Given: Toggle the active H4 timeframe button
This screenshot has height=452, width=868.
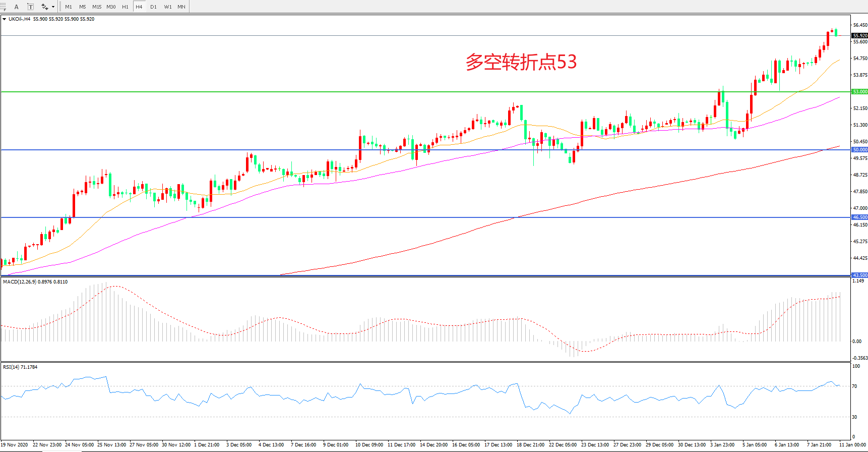Looking at the screenshot, I should 139,7.
